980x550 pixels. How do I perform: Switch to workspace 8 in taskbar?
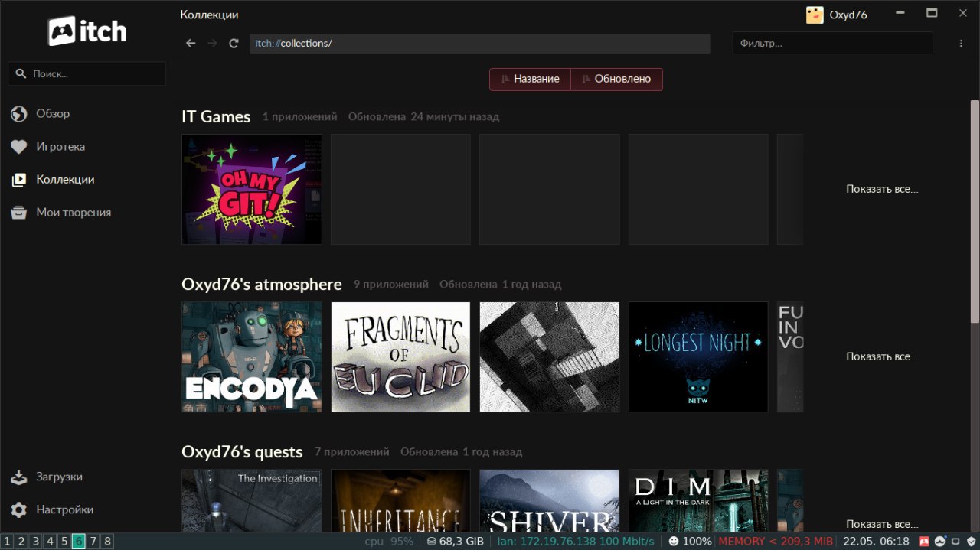[107, 542]
